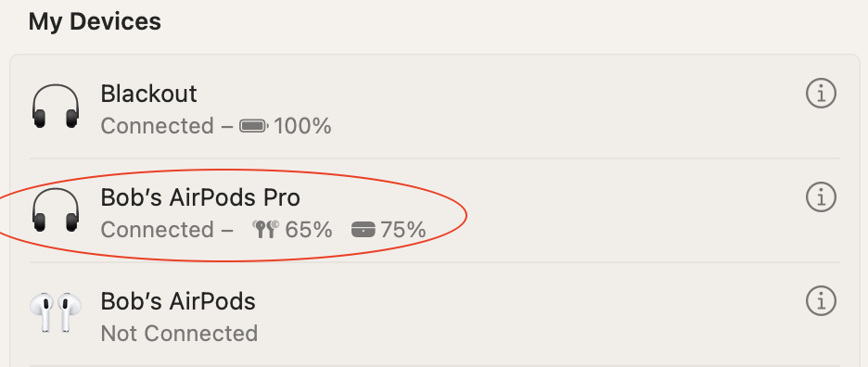Open info for Bob's AirPods Pro

pyautogui.click(x=821, y=196)
